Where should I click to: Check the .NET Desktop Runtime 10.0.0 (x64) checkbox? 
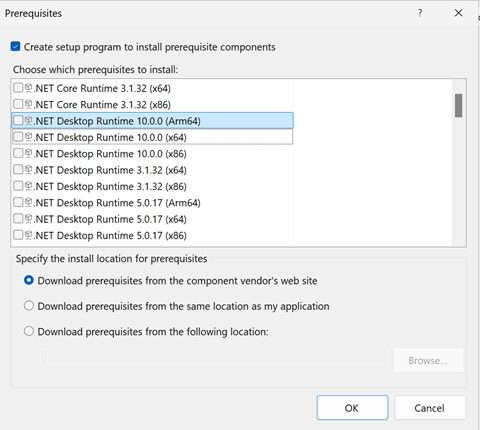pos(18,137)
